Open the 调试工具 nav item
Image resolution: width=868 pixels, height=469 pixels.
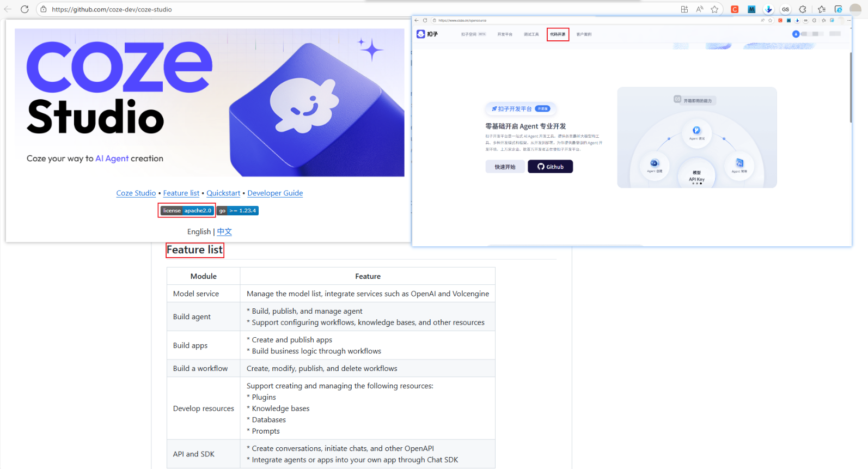[x=531, y=34]
